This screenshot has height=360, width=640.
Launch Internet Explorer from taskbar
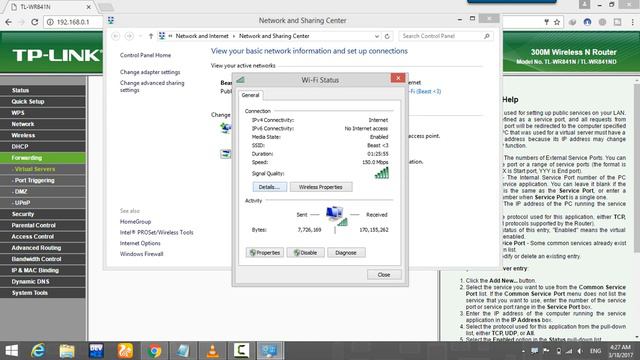click(x=38, y=351)
